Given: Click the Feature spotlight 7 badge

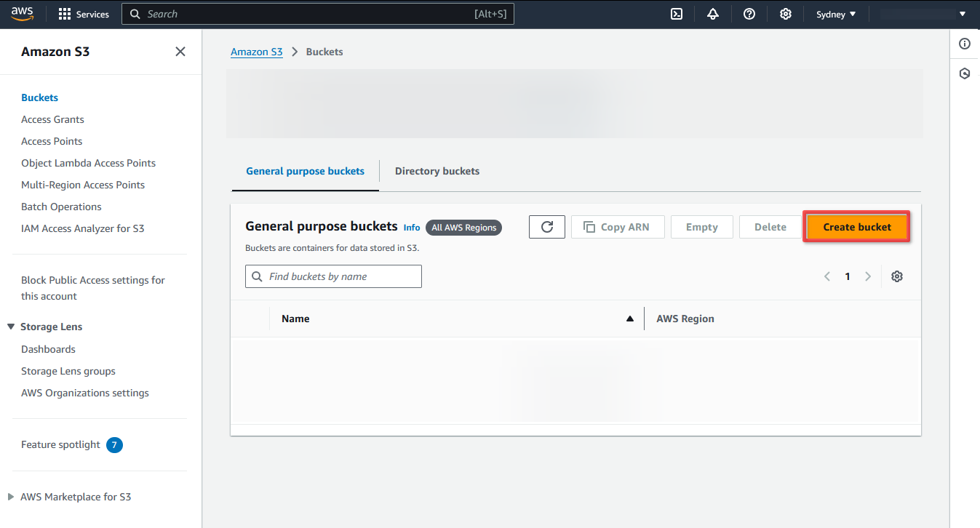Looking at the screenshot, I should click(114, 444).
